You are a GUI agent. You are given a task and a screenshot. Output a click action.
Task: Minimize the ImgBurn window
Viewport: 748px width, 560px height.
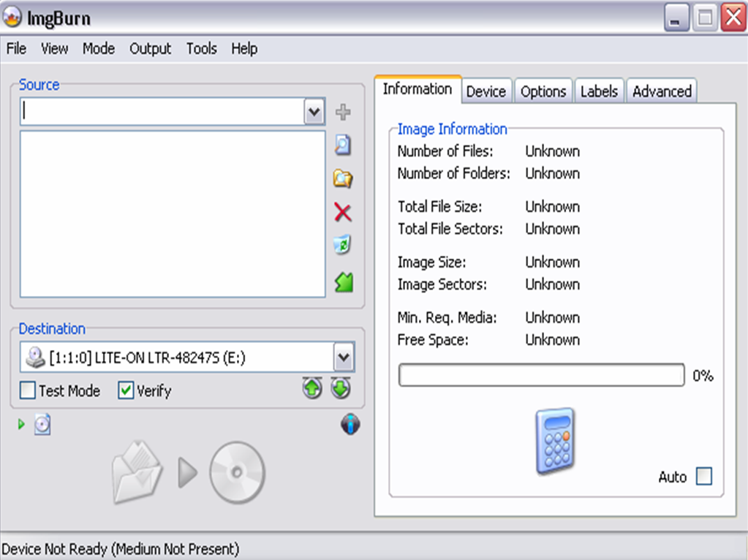(676, 18)
